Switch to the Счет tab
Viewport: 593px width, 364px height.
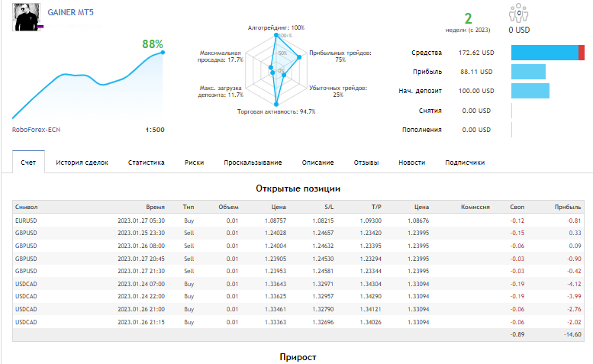[x=28, y=163]
